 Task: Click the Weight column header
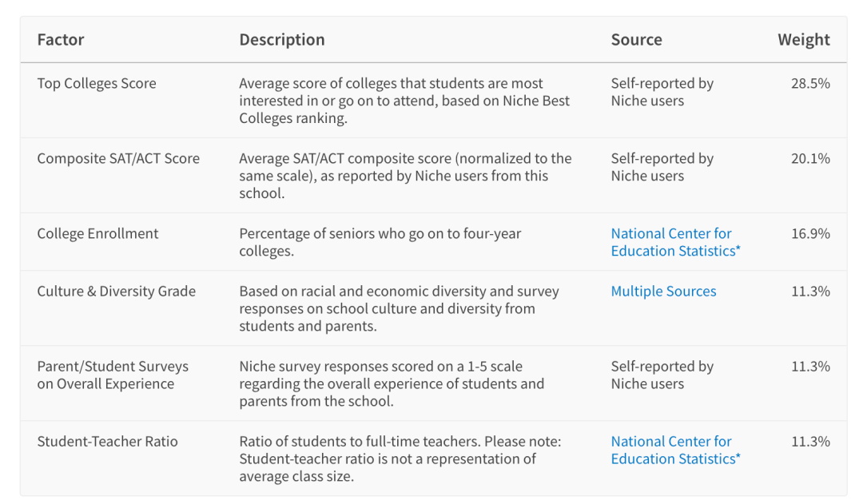(x=803, y=40)
